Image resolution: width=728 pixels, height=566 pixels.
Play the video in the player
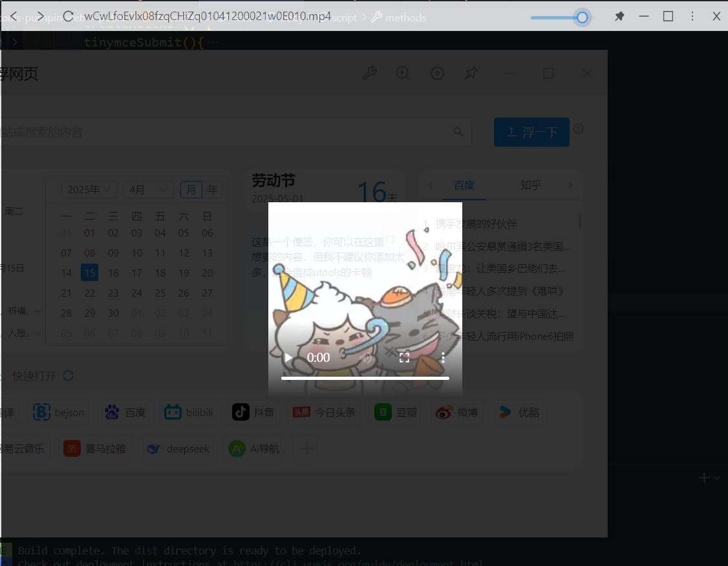click(288, 358)
